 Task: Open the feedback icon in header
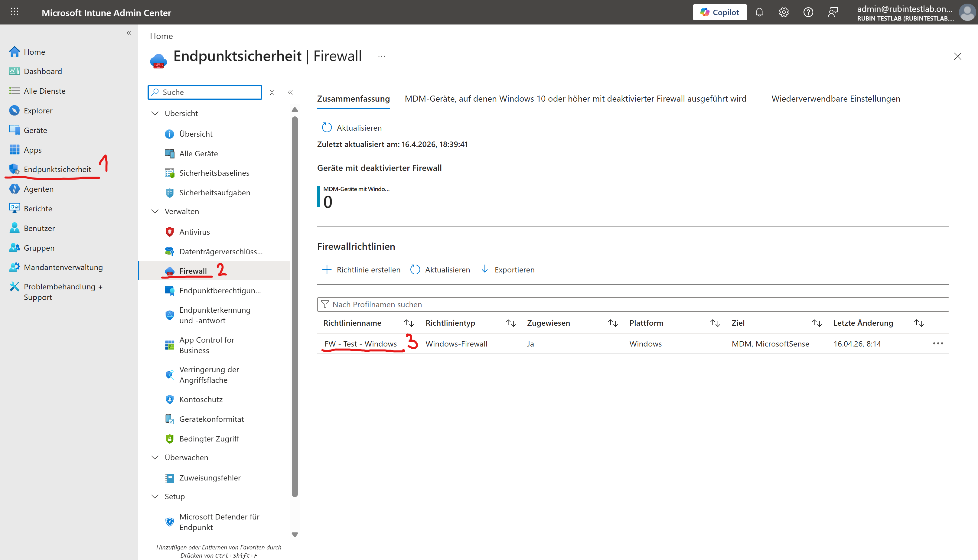coord(833,12)
